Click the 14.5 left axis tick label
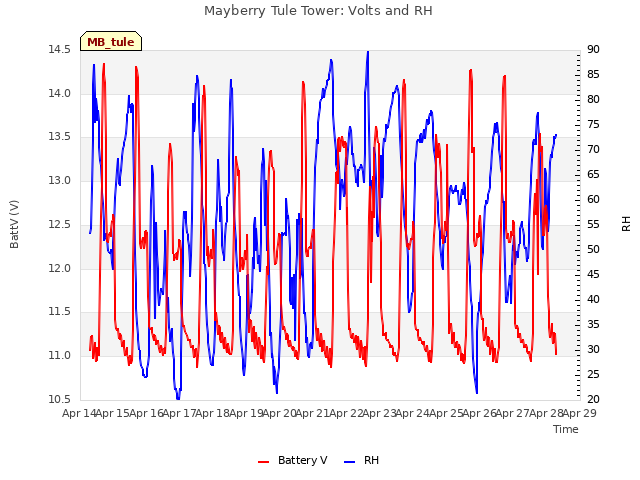 pyautogui.click(x=60, y=50)
